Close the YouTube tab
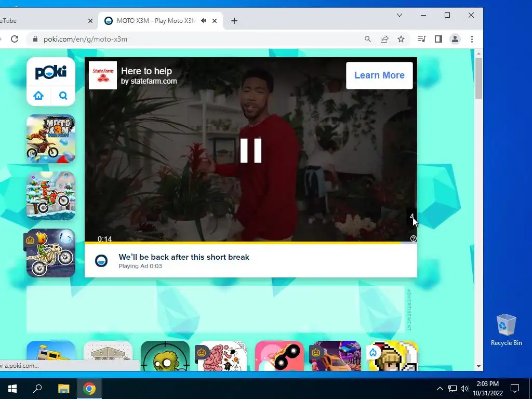Viewport: 532px width, 399px height. 90,21
